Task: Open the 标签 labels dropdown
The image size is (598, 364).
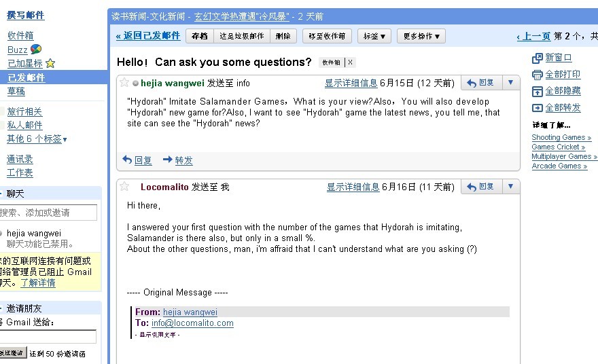Action: (374, 37)
